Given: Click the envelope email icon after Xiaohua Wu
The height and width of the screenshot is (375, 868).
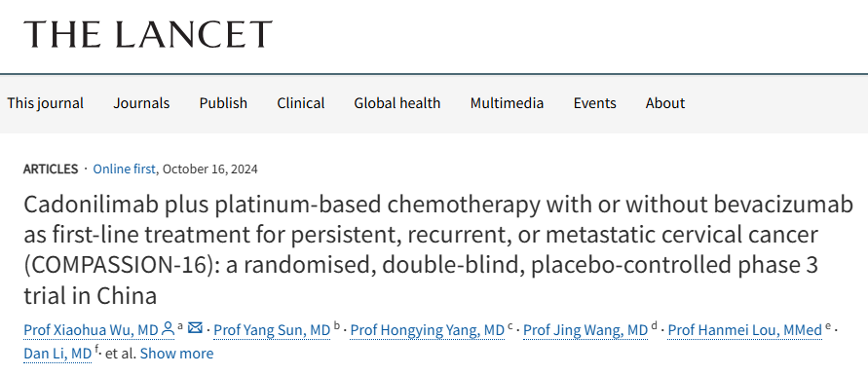Looking at the screenshot, I should (195, 328).
